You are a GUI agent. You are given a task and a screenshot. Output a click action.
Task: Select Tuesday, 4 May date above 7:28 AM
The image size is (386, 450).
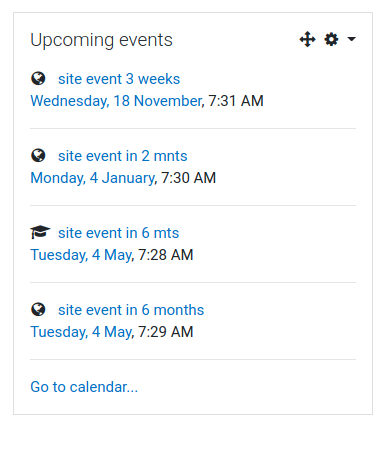pos(81,255)
